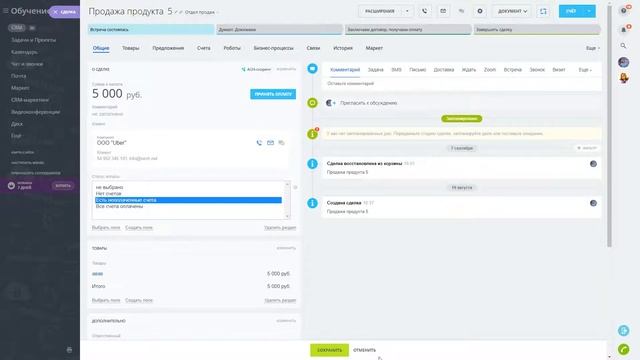Click the Купить button in sidebar

pyautogui.click(x=63, y=186)
